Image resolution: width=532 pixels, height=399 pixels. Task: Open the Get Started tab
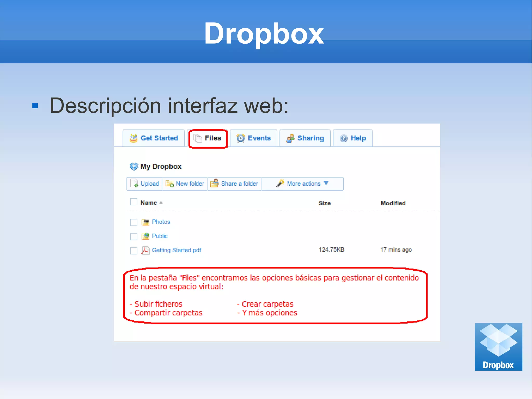[154, 138]
